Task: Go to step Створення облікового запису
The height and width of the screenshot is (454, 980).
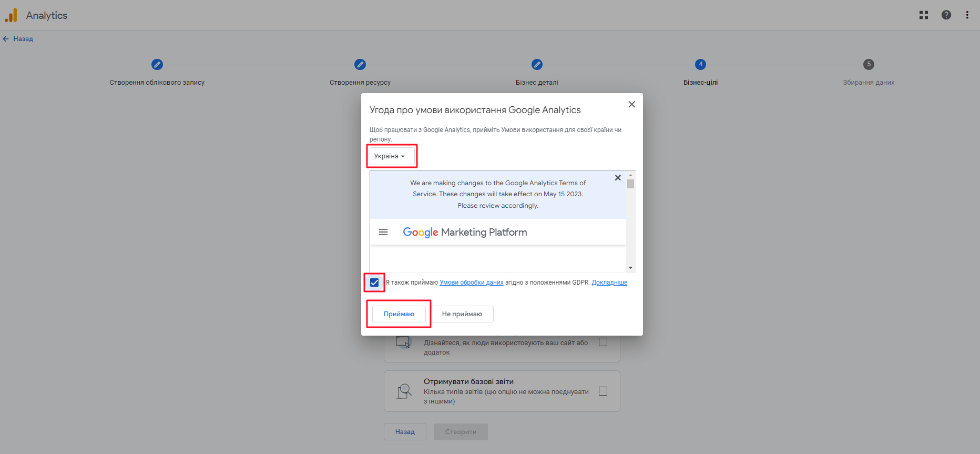Action: tap(157, 83)
